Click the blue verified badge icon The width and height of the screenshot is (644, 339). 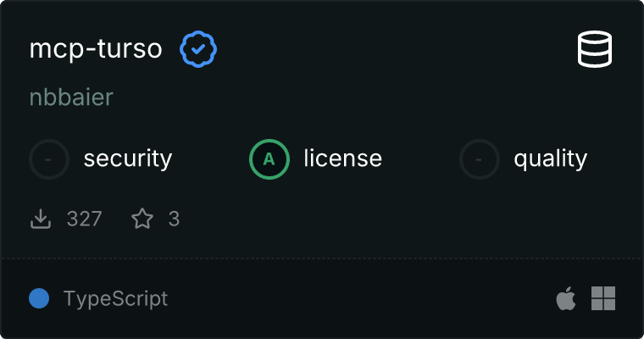click(198, 50)
